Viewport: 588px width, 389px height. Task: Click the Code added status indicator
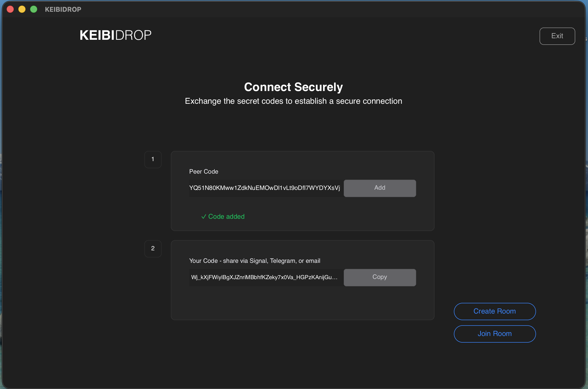point(226,216)
